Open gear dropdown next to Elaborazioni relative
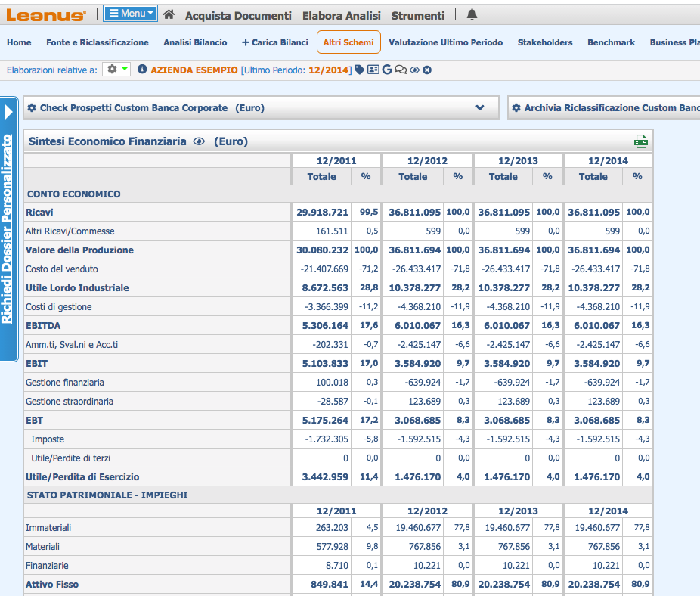Viewport: 700px width, 596px height. pos(116,70)
